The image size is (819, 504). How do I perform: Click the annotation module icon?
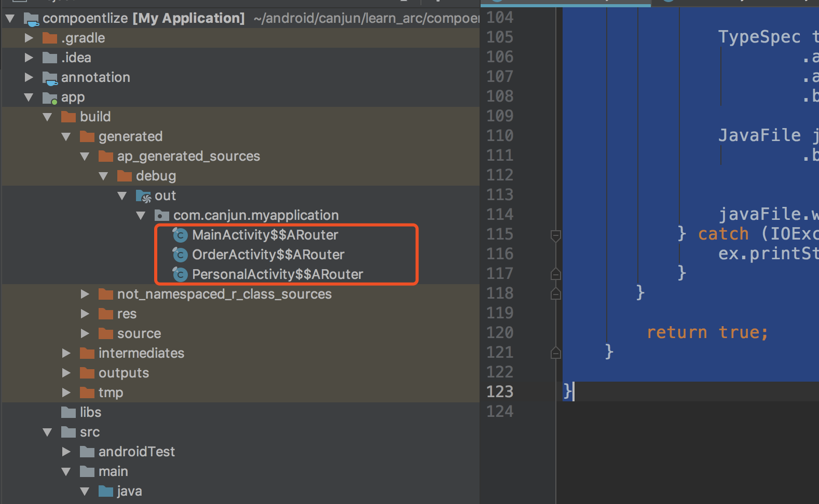pos(50,79)
